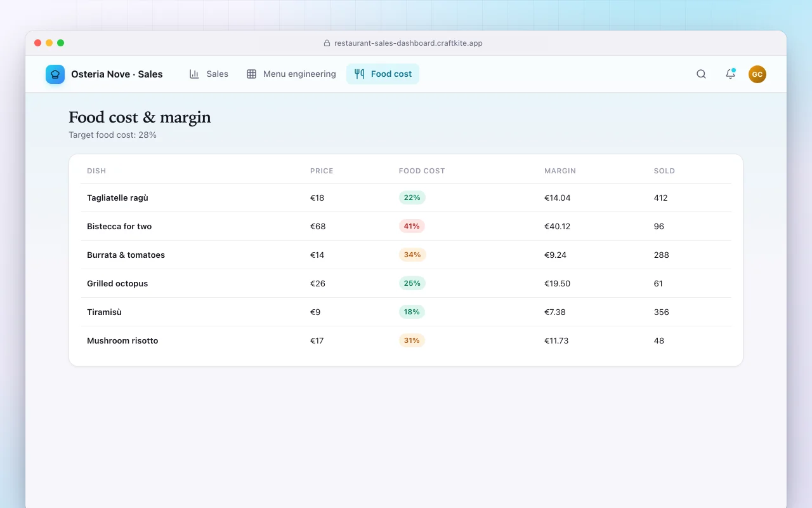Click the 356 sold count
Viewport: 812px width, 508px height.
pos(662,312)
